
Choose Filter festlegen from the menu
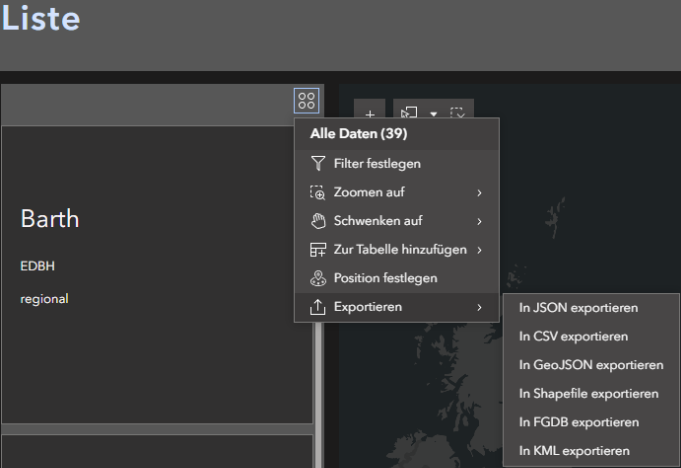(397, 164)
